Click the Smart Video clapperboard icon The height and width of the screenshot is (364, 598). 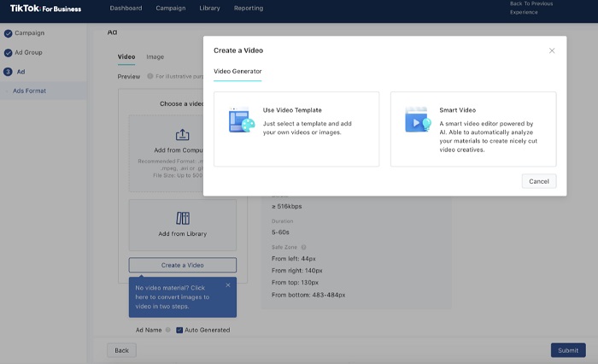click(417, 120)
